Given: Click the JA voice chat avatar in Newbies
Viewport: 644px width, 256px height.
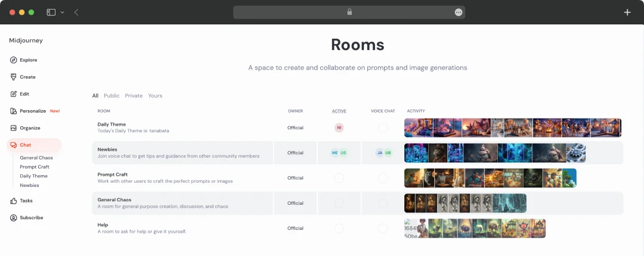Looking at the screenshot, I should coord(380,152).
